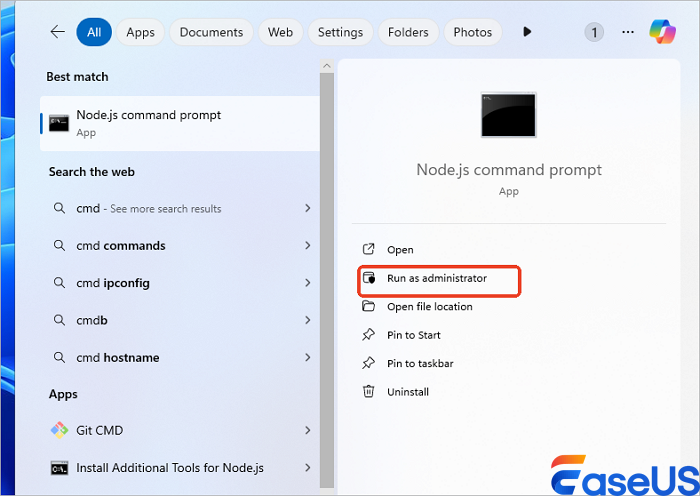Click the Run as administrator shield icon

point(369,278)
